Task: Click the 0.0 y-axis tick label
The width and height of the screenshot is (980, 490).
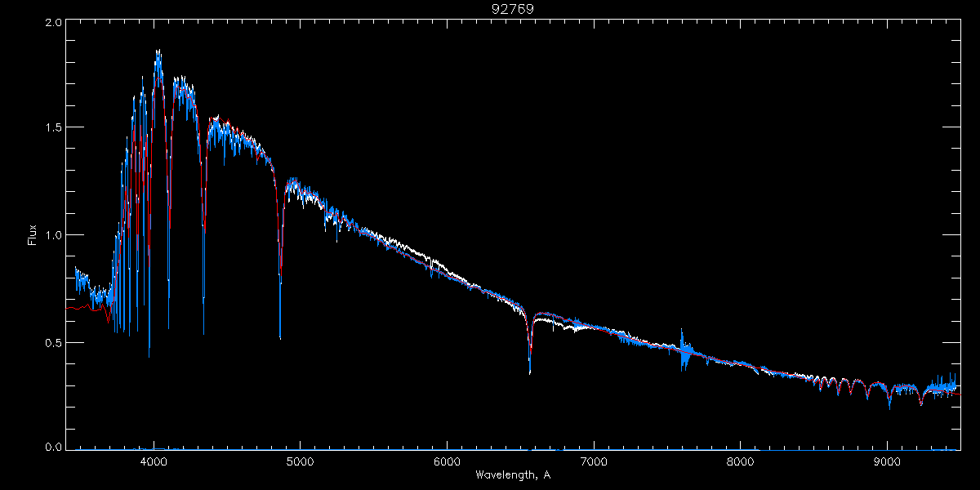Action: pos(52,448)
